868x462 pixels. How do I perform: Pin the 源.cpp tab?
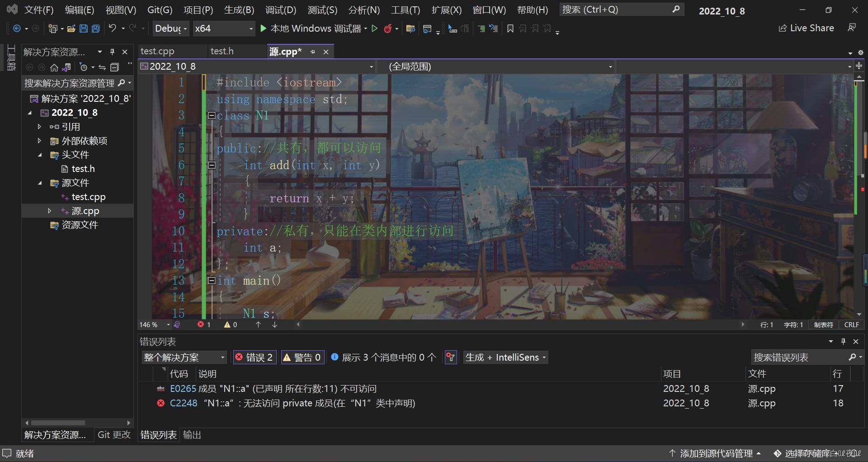click(312, 52)
